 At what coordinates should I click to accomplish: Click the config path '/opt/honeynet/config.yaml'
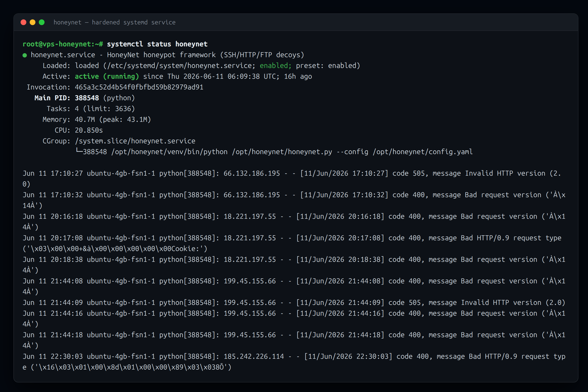[423, 152]
